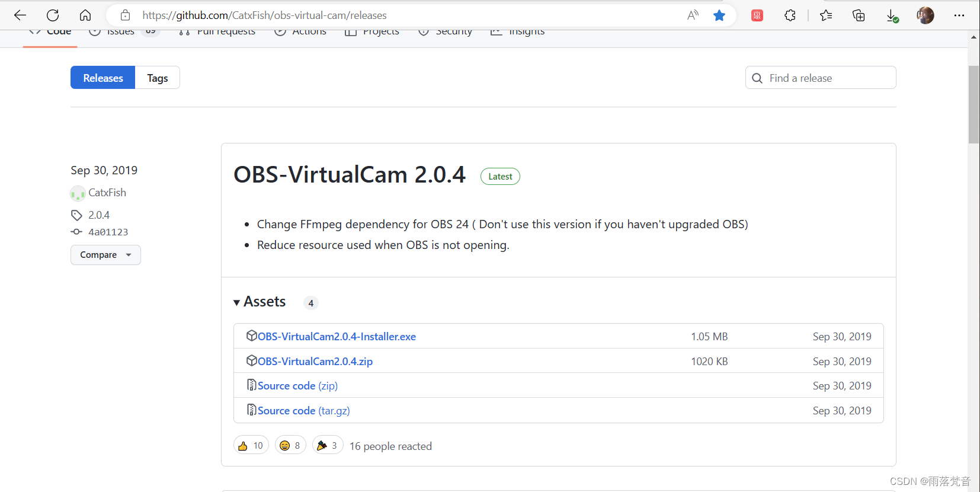Click the package icon for the Installer.exe asset
Image resolution: width=980 pixels, height=492 pixels.
(252, 336)
